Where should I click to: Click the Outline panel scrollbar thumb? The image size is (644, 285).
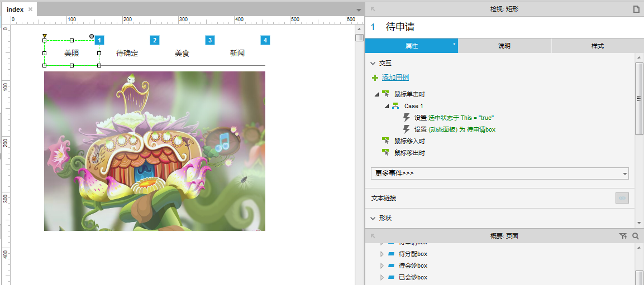(x=639, y=277)
